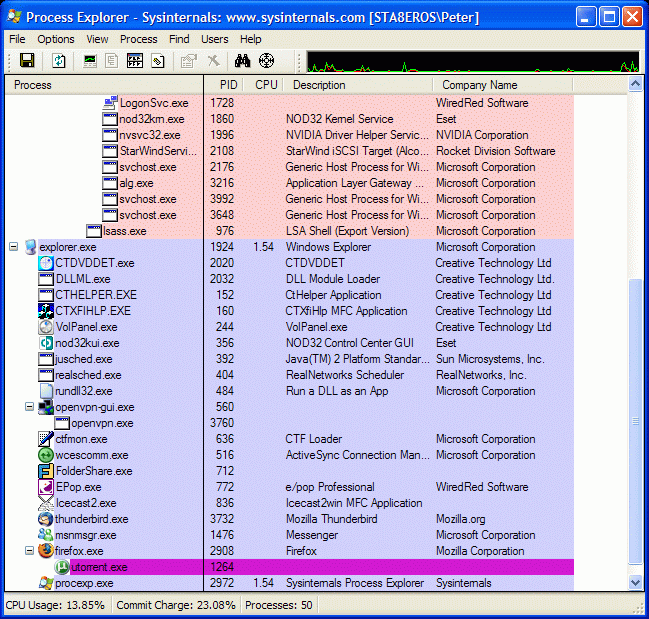Toggle the process tree view toolbar icon
The image size is (649, 619).
pos(111,61)
